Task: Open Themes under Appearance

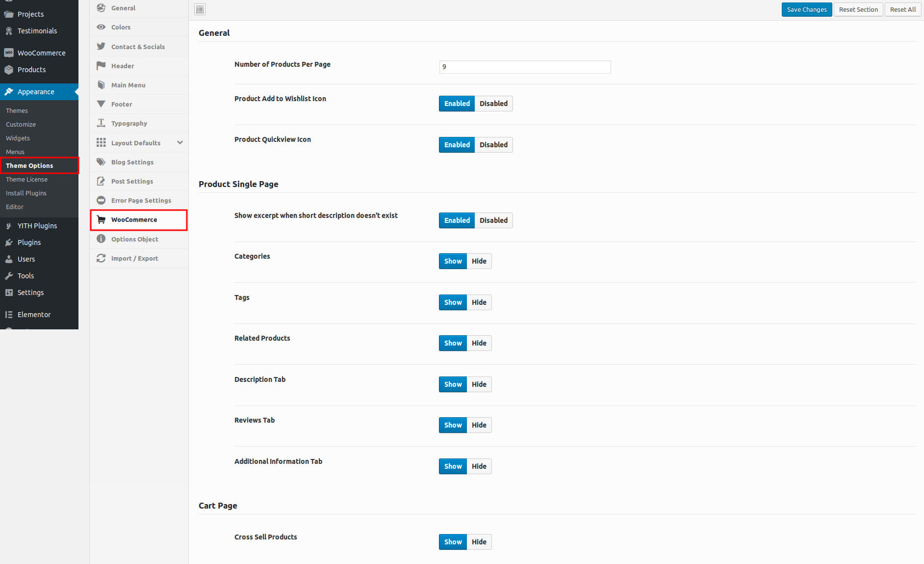Action: [17, 110]
